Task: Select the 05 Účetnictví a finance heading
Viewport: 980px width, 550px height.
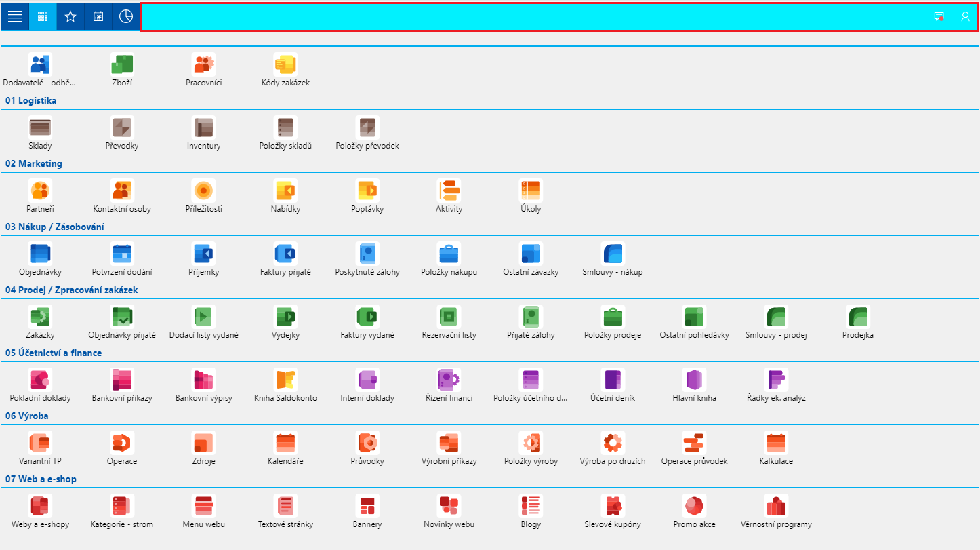Action: (54, 353)
